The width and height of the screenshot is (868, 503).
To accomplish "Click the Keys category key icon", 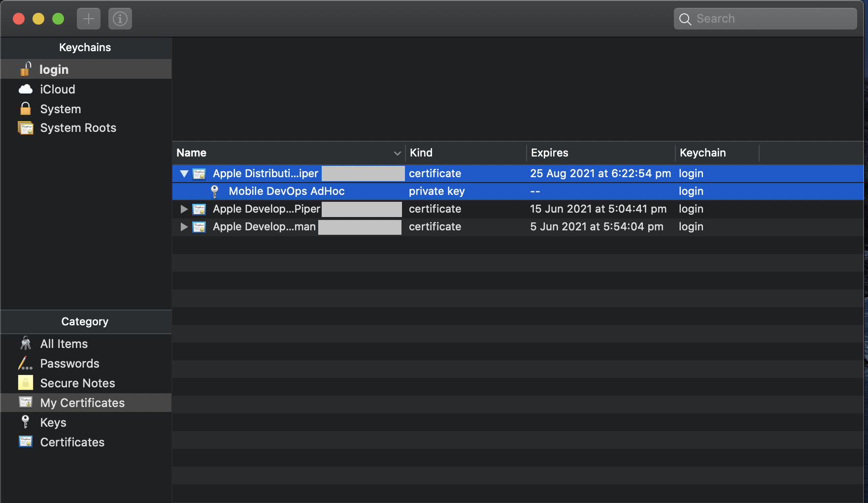I will [x=26, y=422].
